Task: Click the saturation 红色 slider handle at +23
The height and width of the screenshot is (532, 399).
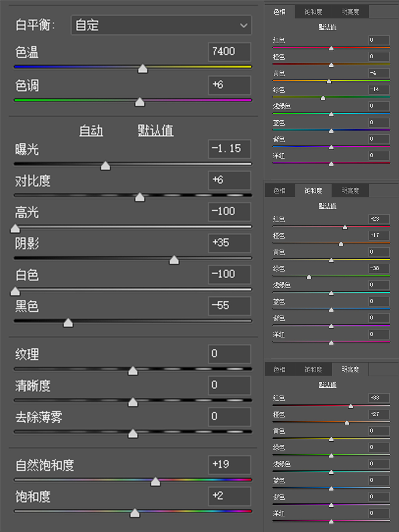Action: (x=345, y=227)
